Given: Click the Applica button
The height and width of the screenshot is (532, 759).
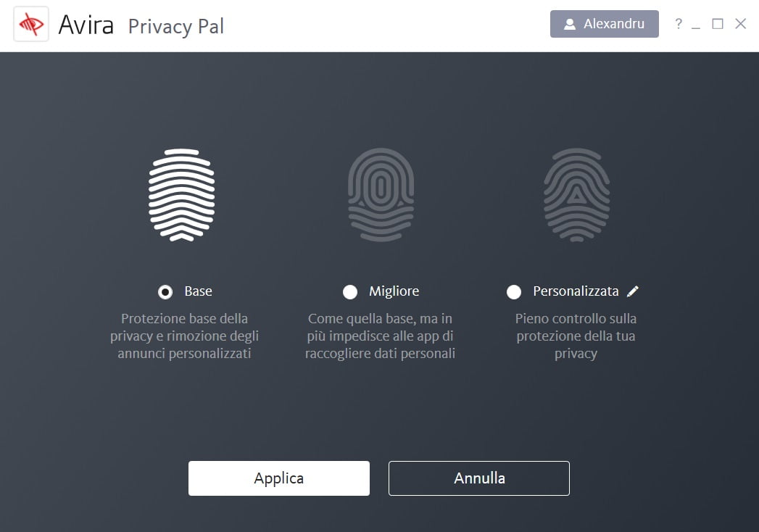Looking at the screenshot, I should (x=279, y=478).
